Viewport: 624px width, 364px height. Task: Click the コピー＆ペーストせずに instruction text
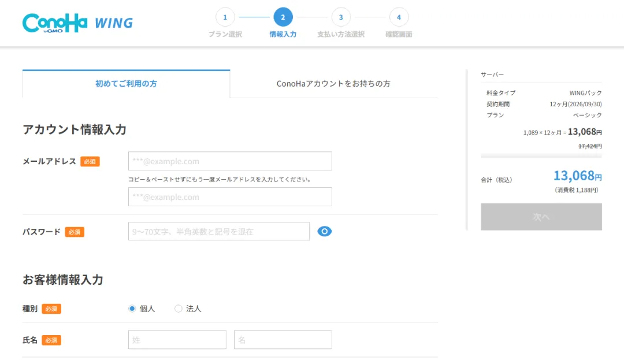pos(220,180)
